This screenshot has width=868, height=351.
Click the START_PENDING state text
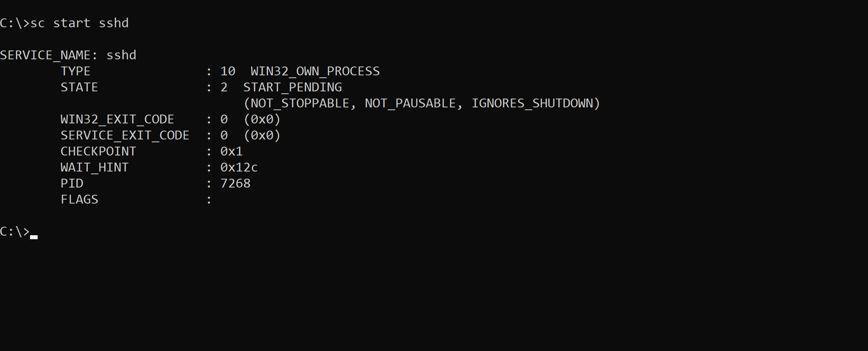(292, 87)
